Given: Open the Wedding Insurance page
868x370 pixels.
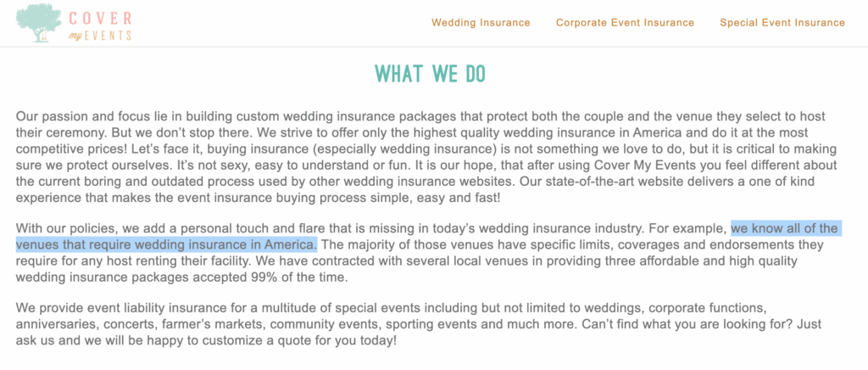Looking at the screenshot, I should pos(481,23).
